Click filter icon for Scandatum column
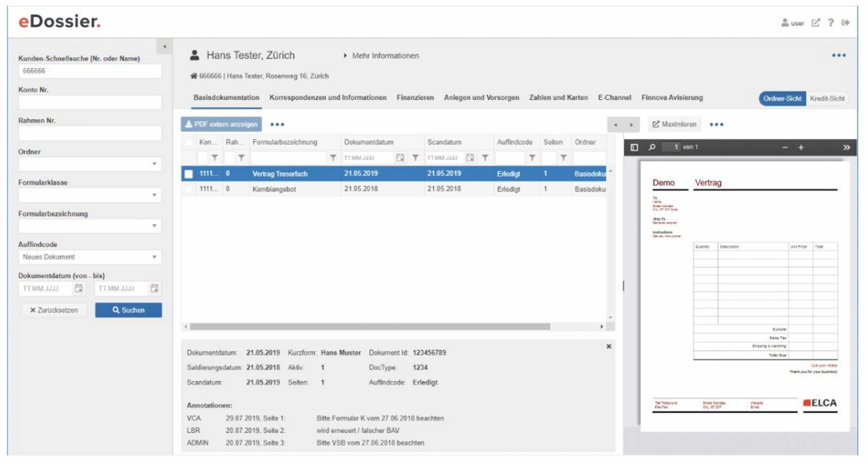The height and width of the screenshot is (464, 868). coord(485,157)
